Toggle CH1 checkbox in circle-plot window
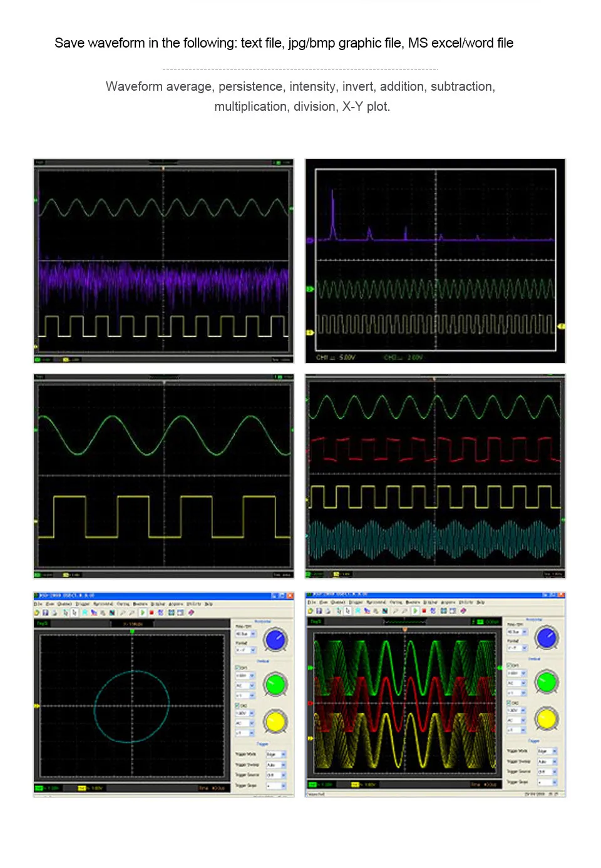The height and width of the screenshot is (868, 601). pos(237,668)
